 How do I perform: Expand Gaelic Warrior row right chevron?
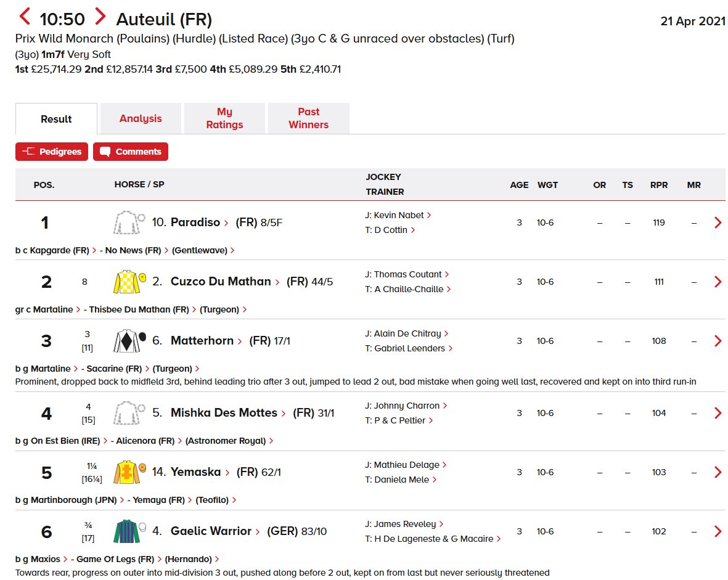point(718,531)
